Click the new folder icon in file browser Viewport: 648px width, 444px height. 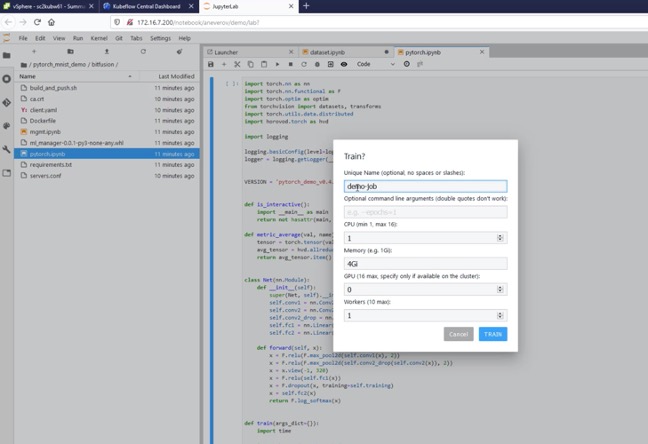point(70,51)
